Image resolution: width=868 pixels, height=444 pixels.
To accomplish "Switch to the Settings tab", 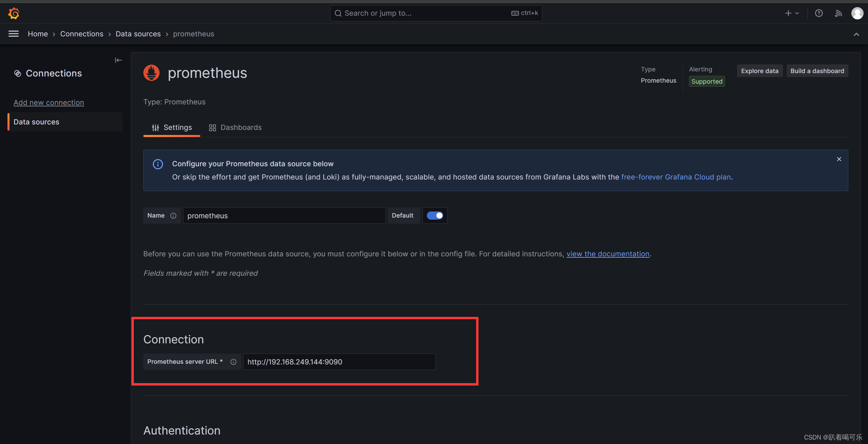I will click(172, 127).
